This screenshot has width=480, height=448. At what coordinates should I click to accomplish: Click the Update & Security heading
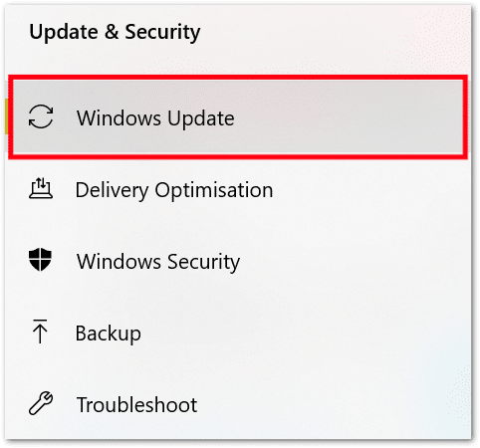[115, 33]
